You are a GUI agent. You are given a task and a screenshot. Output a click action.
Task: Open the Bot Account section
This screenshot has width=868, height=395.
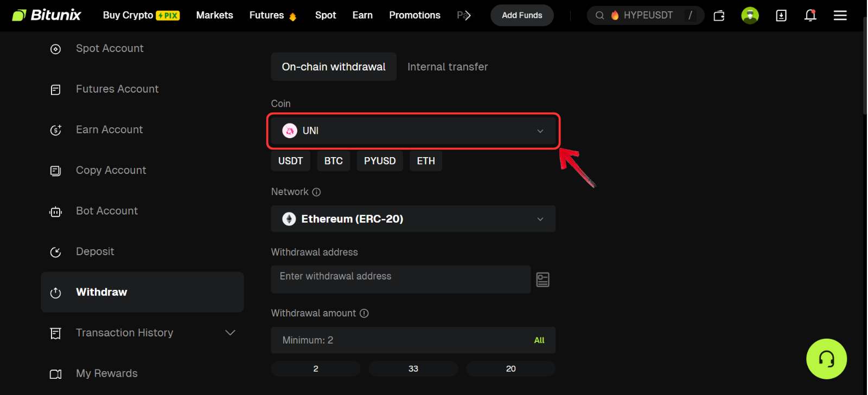pyautogui.click(x=106, y=211)
